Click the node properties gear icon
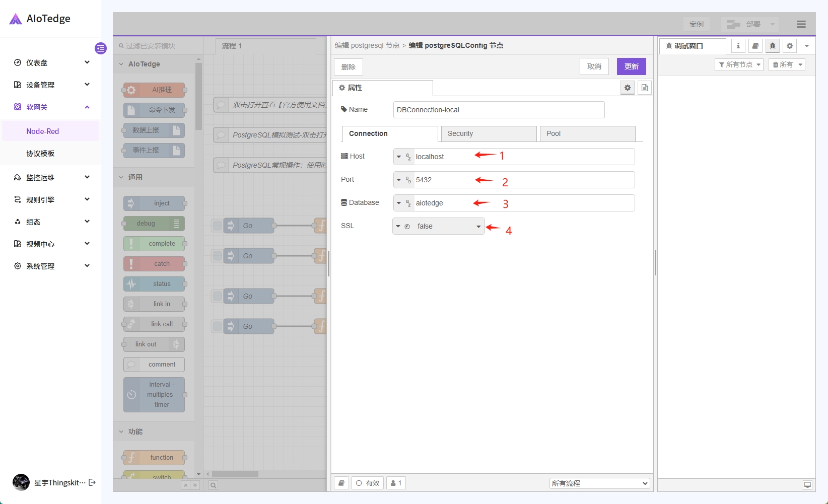The height and width of the screenshot is (504, 828). pos(627,88)
